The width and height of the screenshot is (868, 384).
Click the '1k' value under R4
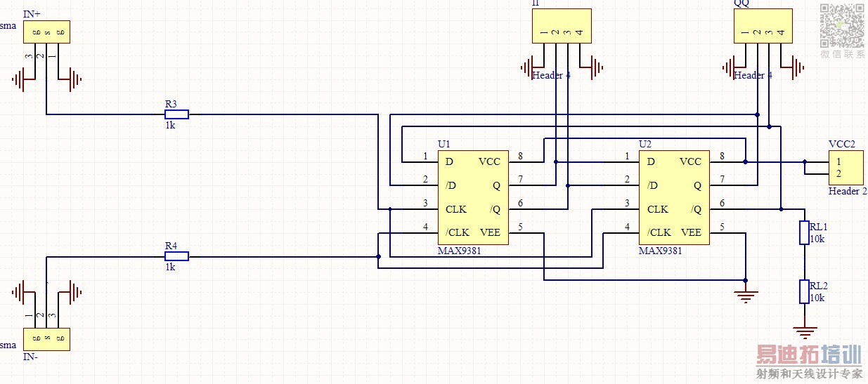(170, 267)
